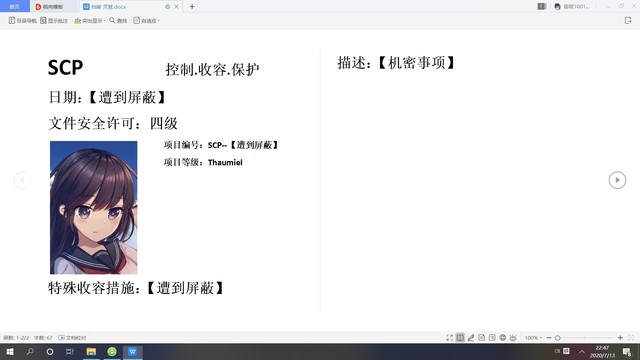Open the highlight display dropdown
The image size is (640, 360).
[x=89, y=20]
